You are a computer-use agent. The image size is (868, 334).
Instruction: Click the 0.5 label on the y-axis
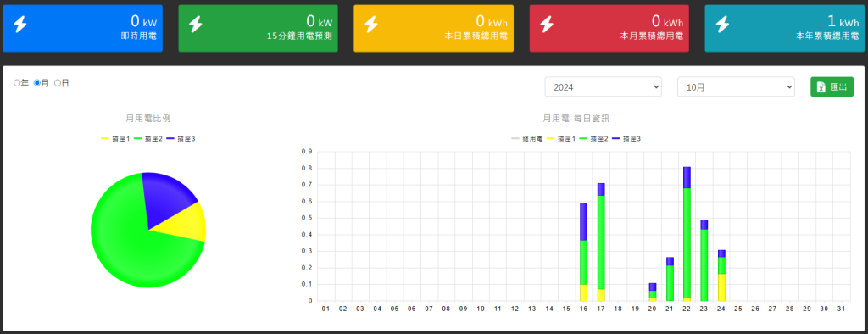[x=307, y=218]
